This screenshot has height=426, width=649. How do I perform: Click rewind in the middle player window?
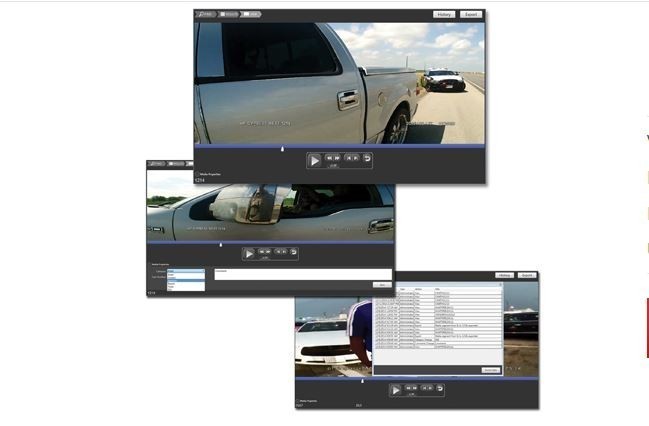click(262, 251)
